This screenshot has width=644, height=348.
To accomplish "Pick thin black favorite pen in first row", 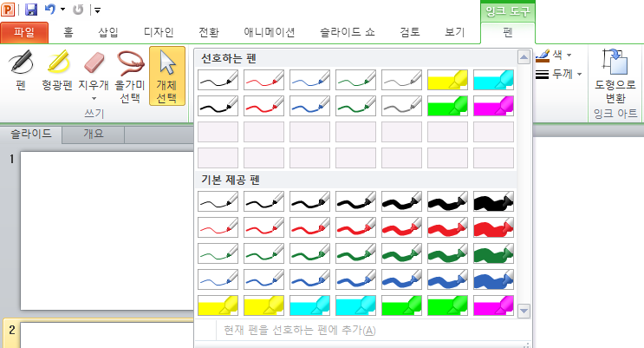I will pyautogui.click(x=218, y=80).
